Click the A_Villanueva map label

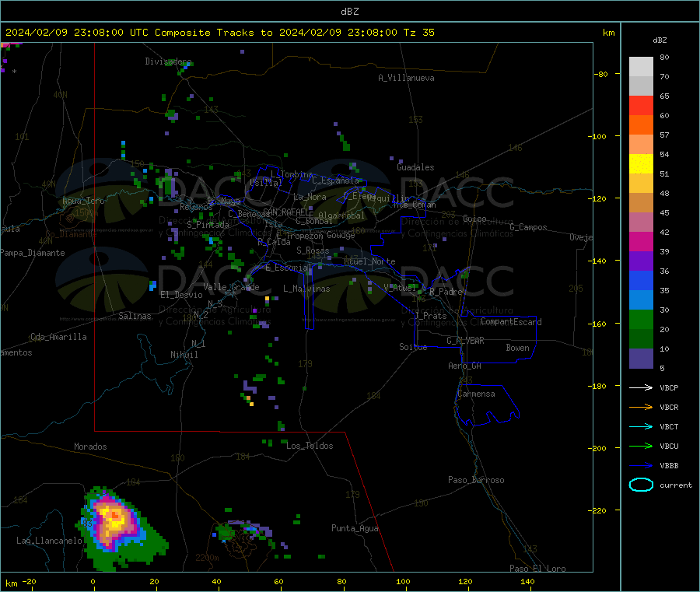click(406, 78)
